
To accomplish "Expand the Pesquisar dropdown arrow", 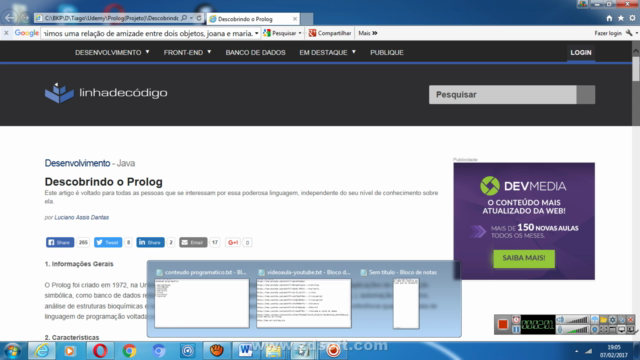I will coord(300,33).
